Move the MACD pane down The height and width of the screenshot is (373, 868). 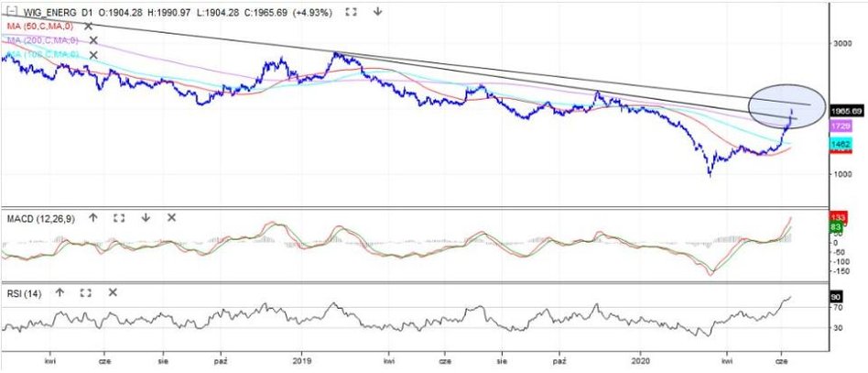[145, 218]
